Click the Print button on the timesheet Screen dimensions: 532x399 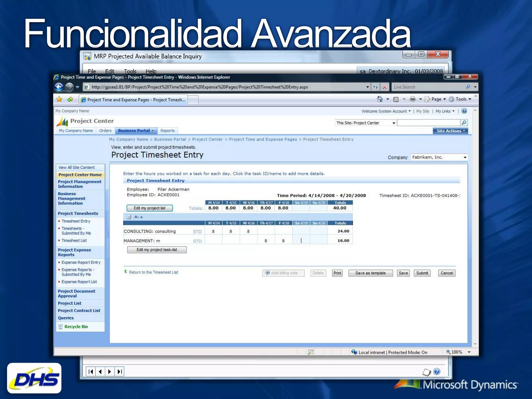pyautogui.click(x=337, y=273)
